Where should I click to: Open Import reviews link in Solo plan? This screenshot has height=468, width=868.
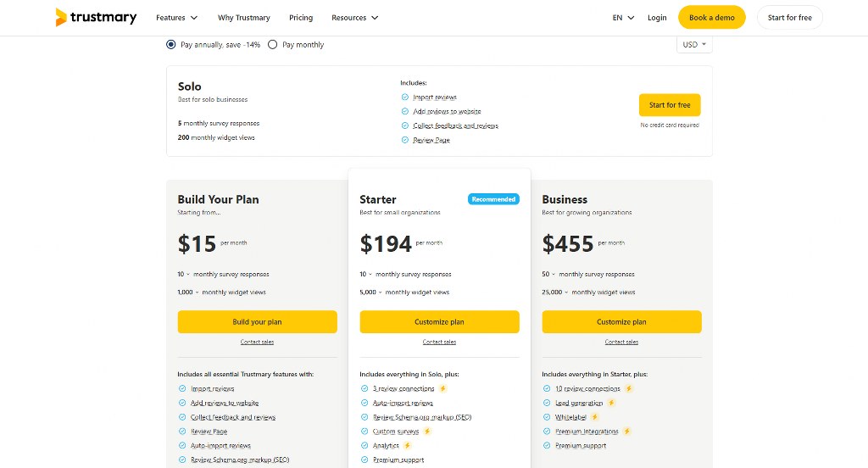[435, 97]
